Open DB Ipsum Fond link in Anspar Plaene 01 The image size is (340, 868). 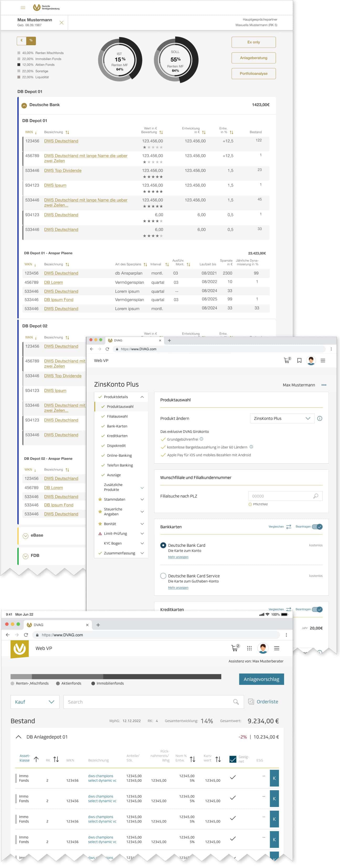pyautogui.click(x=59, y=299)
